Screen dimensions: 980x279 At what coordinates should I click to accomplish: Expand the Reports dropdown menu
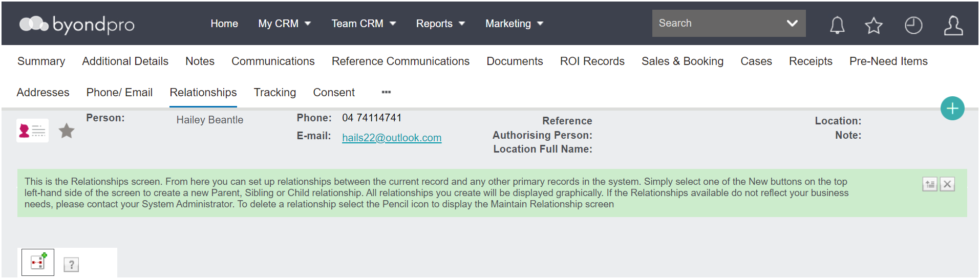click(x=440, y=24)
